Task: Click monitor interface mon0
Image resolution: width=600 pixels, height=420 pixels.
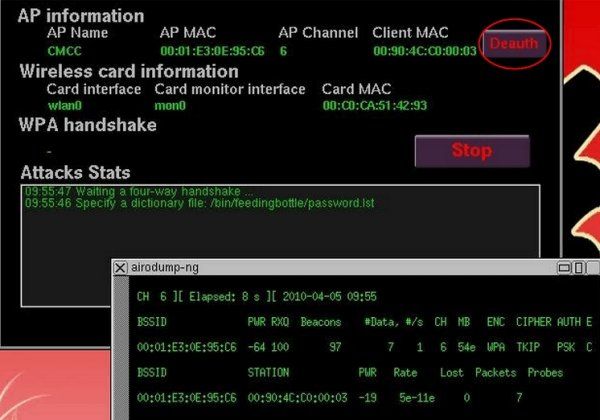Action: tap(170, 106)
